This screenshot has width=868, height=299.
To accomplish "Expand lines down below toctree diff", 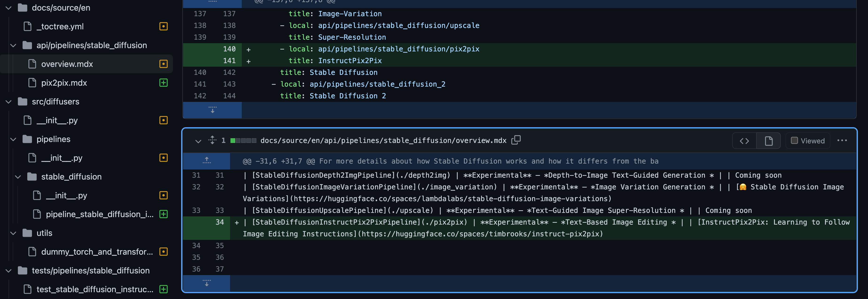I will (x=212, y=110).
